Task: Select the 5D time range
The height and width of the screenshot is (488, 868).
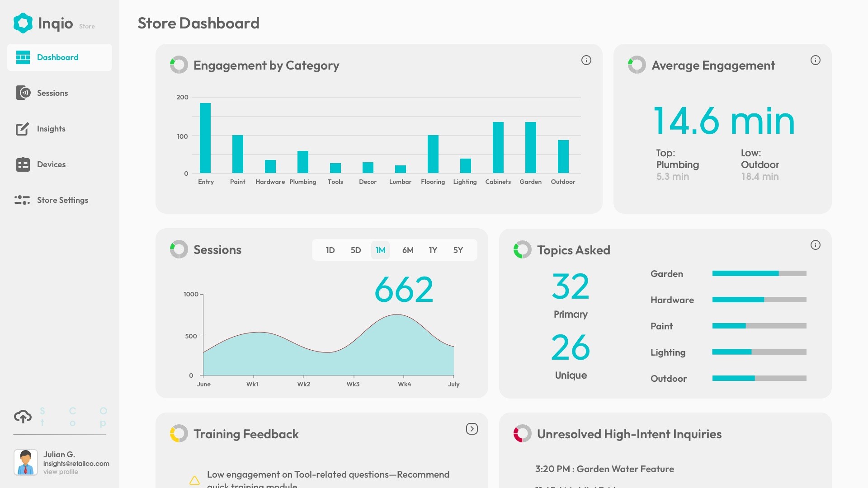Action: tap(356, 250)
